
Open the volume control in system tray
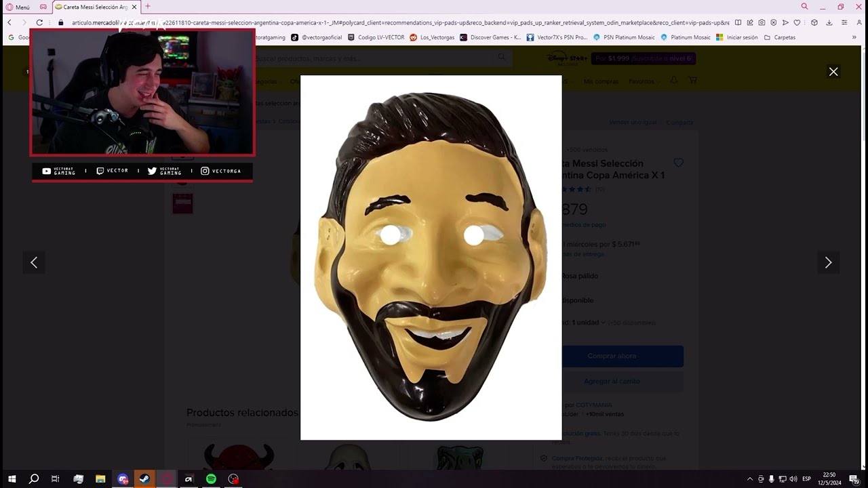[793, 479]
